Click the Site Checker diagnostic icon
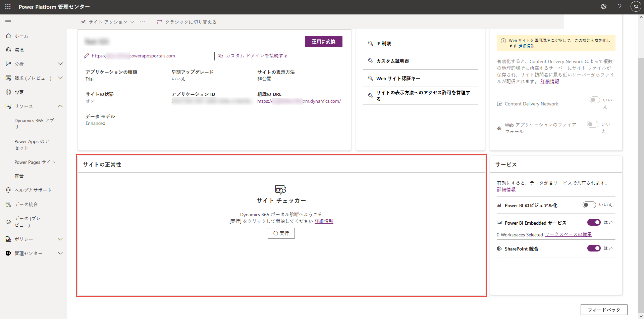 click(x=280, y=189)
